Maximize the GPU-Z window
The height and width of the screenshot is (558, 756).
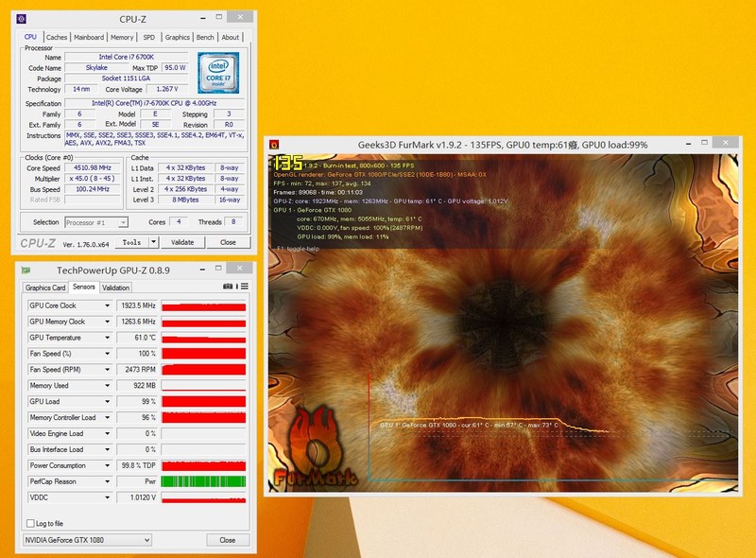[x=218, y=268]
